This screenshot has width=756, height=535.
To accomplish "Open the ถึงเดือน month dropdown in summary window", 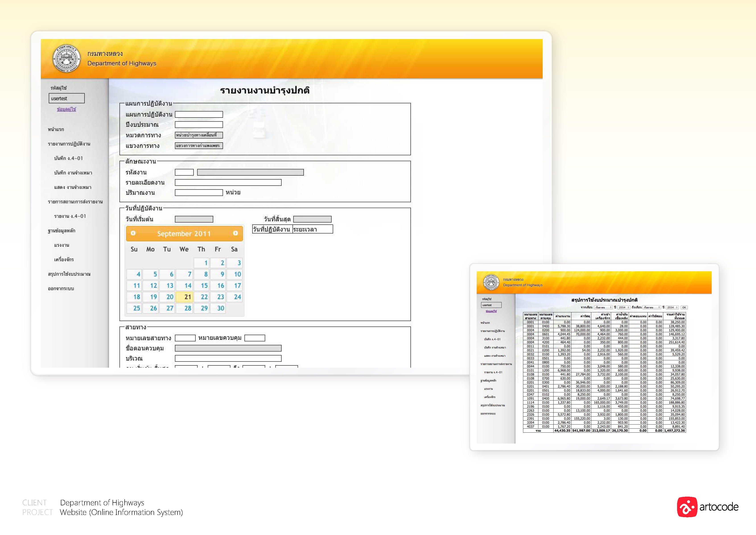I will click(x=652, y=307).
